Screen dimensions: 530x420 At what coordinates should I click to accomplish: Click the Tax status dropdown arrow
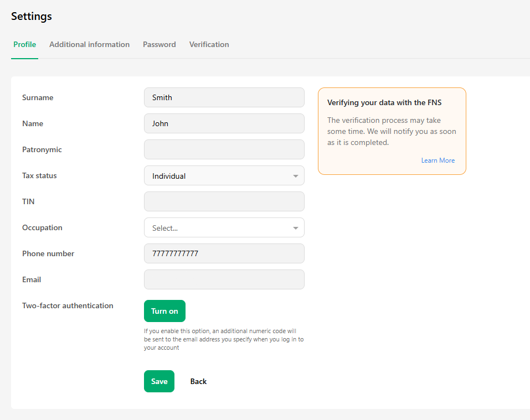(x=295, y=176)
